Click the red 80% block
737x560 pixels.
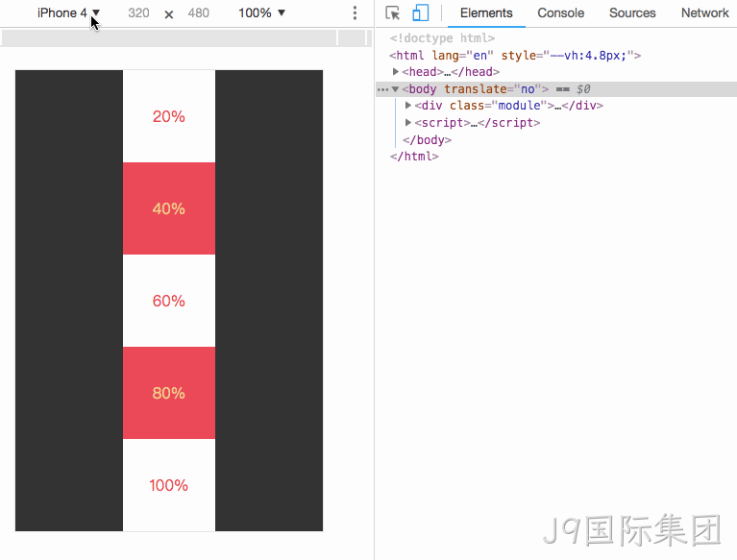click(169, 393)
